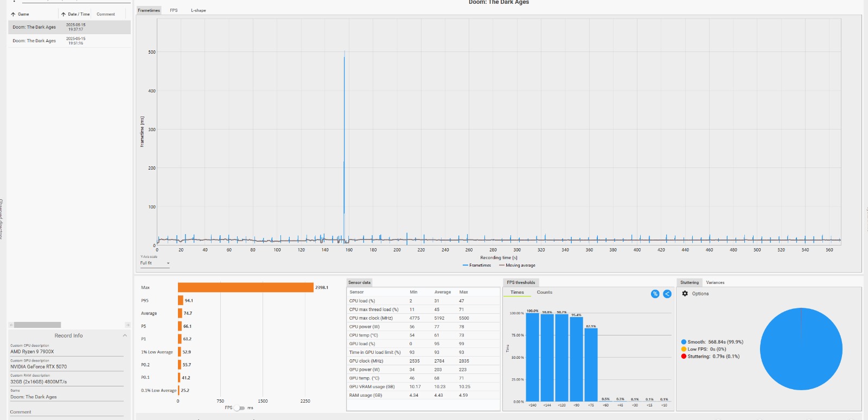
Task: Open stuttering Options gear icon
Action: click(x=685, y=294)
